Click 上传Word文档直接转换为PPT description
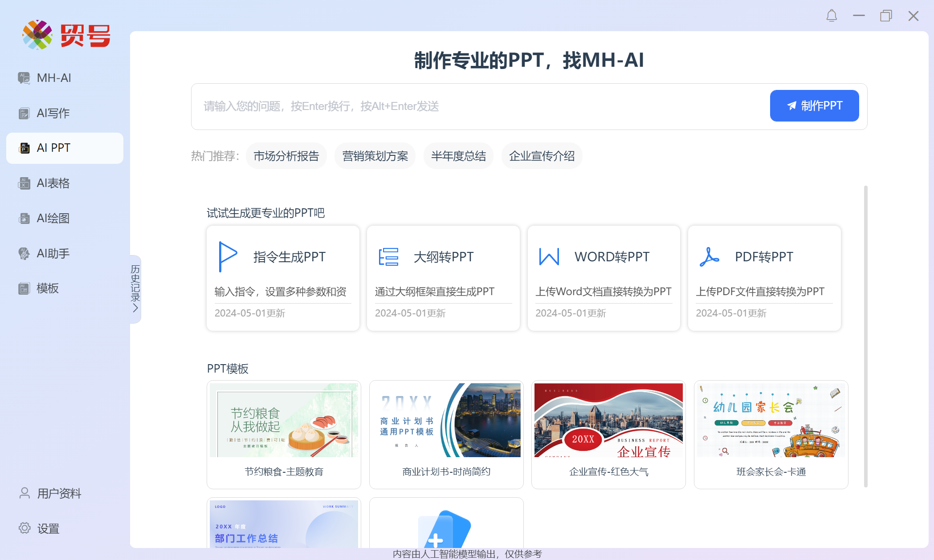The height and width of the screenshot is (560, 934). [604, 292]
